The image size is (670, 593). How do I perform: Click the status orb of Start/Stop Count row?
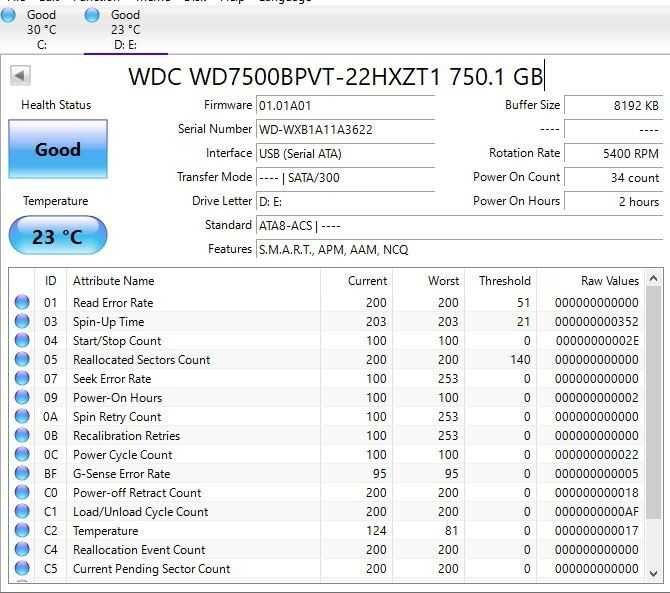pos(22,340)
